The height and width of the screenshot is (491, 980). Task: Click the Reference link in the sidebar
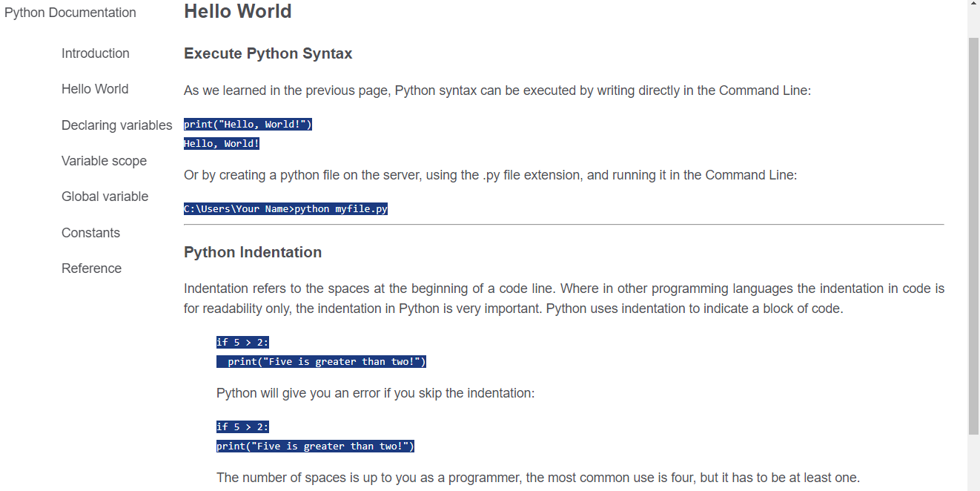coord(91,268)
